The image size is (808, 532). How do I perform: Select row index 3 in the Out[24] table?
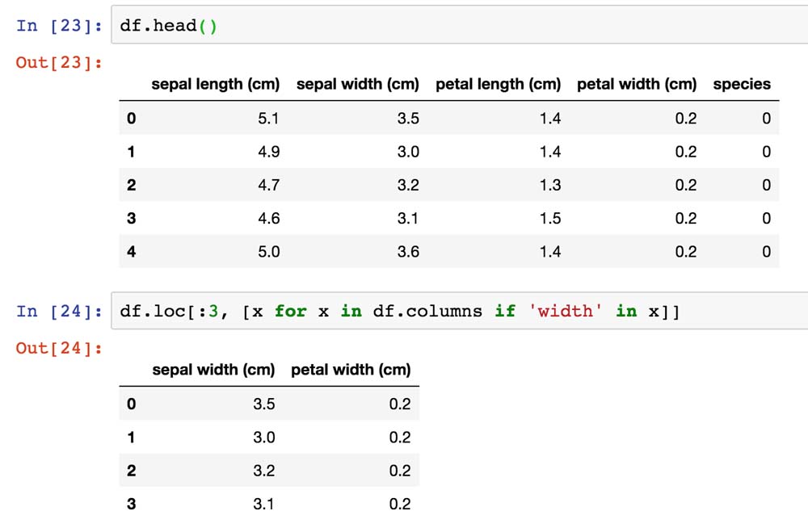click(131, 505)
